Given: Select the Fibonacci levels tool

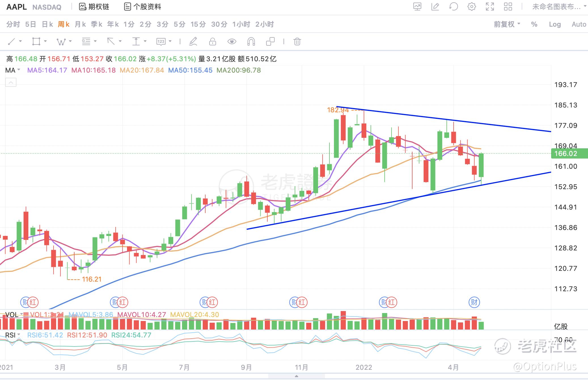Looking at the screenshot, I should point(86,42).
